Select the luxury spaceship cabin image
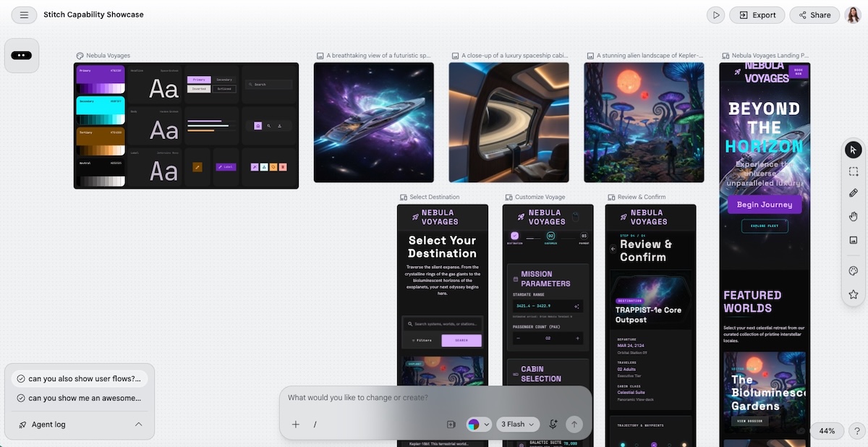This screenshot has width=868, height=447. tap(509, 122)
